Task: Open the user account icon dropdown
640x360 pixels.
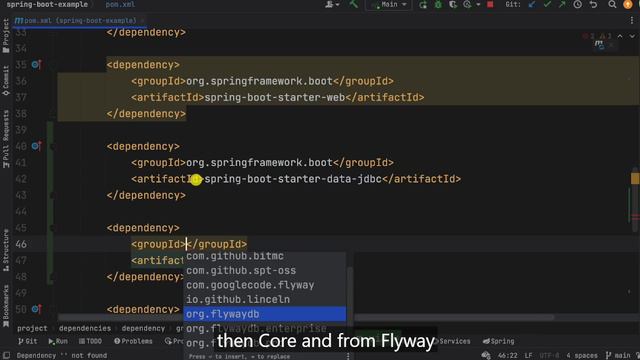Action: pos(332,4)
